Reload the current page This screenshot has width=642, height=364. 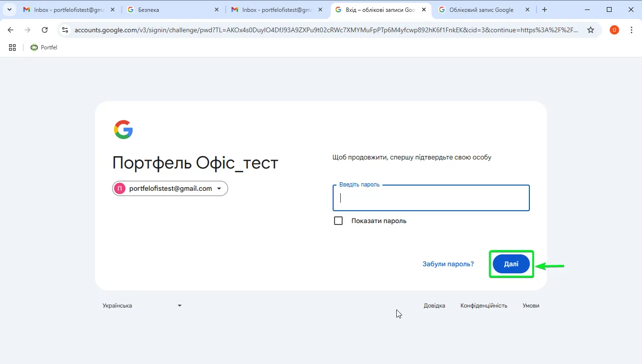coord(45,30)
